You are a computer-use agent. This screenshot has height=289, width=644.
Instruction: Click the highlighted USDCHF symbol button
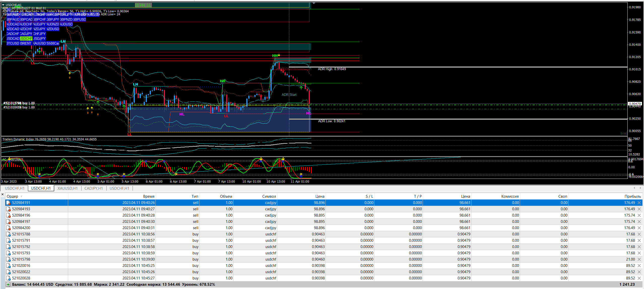pyautogui.click(x=26, y=38)
